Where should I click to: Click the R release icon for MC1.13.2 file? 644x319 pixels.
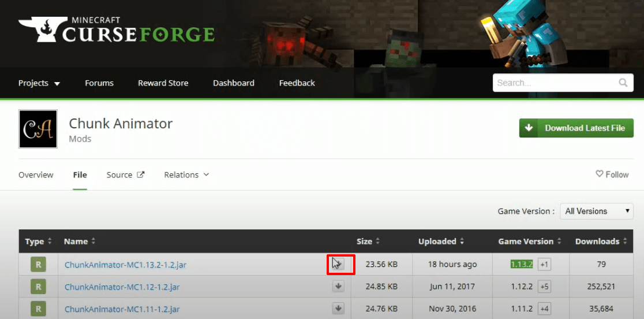point(38,264)
